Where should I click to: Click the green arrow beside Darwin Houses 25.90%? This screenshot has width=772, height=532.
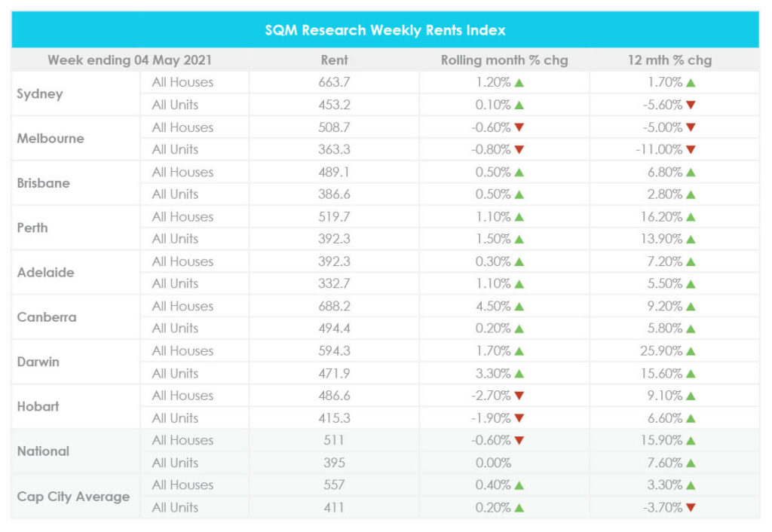691,351
